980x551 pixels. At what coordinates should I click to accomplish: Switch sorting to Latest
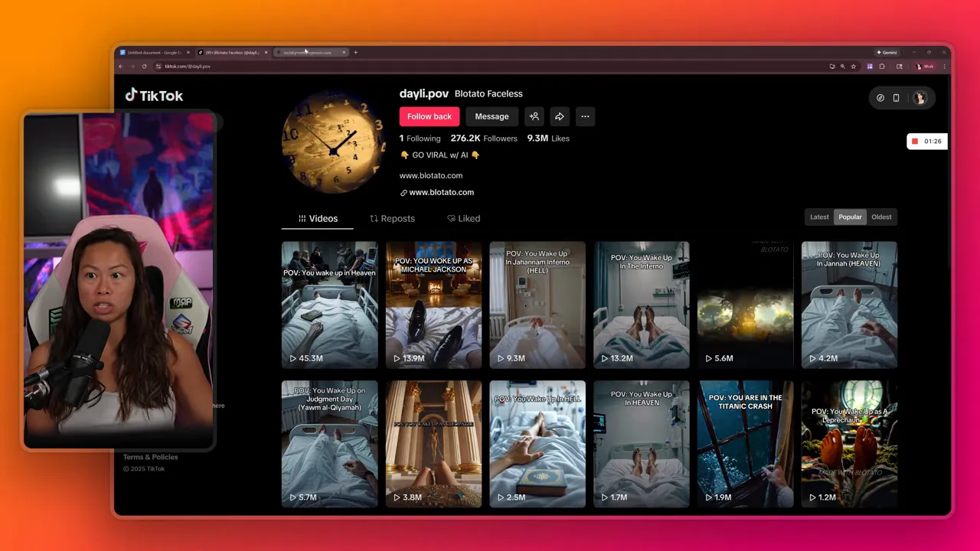click(x=819, y=217)
